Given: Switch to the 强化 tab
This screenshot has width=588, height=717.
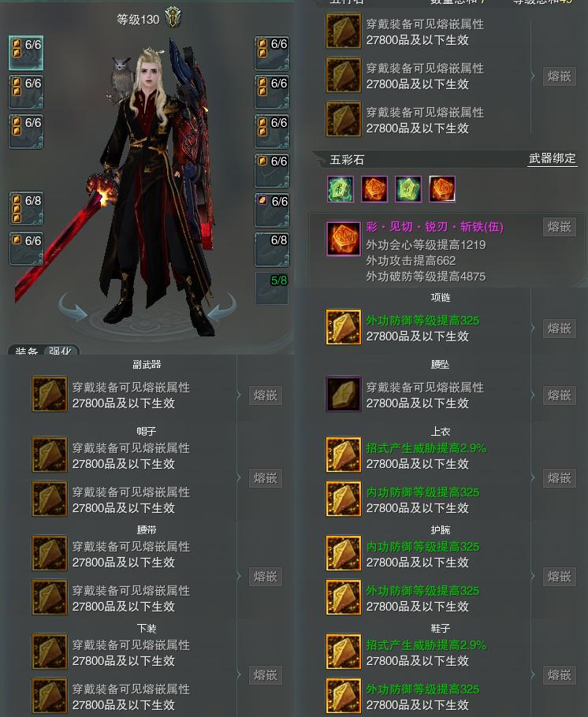Looking at the screenshot, I should (61, 351).
